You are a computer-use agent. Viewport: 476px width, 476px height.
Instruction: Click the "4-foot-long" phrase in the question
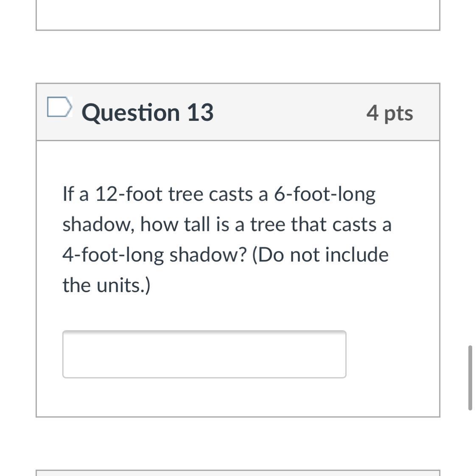tap(113, 255)
